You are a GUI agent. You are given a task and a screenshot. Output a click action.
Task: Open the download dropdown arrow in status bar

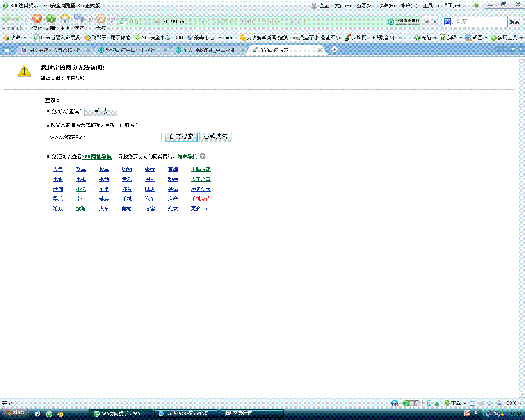(x=465, y=403)
